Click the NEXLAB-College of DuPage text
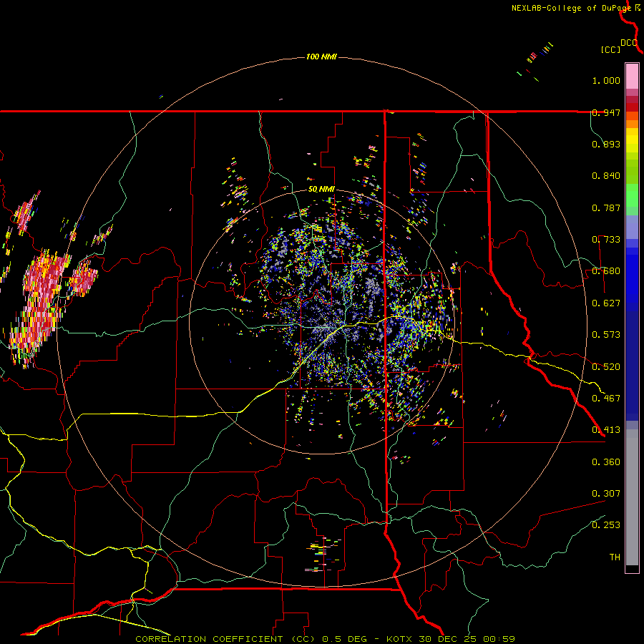Image resolution: width=644 pixels, height=644 pixels. pyautogui.click(x=571, y=8)
